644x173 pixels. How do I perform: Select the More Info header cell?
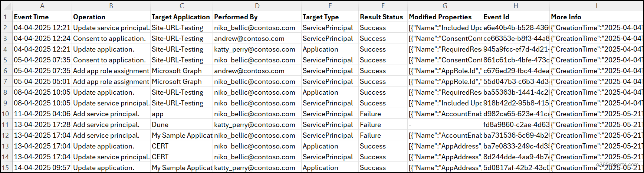coord(566,17)
